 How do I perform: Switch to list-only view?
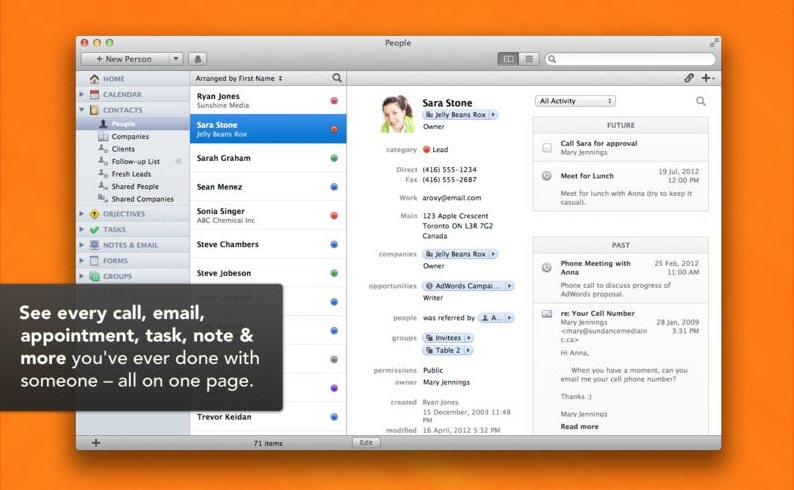tap(529, 59)
